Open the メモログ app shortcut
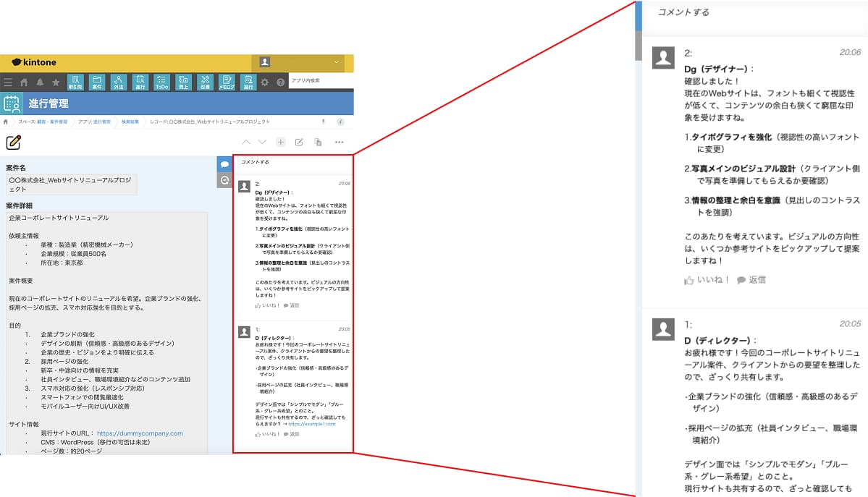This screenshot has height=497, width=868. (227, 82)
